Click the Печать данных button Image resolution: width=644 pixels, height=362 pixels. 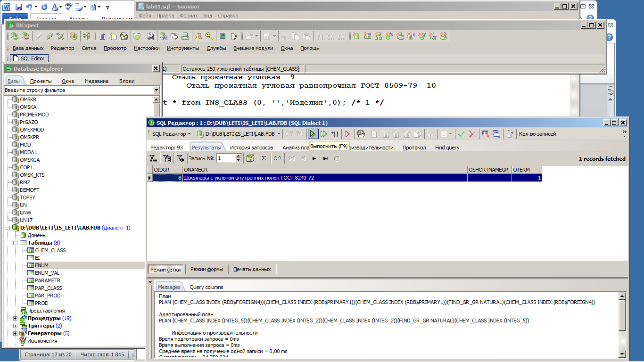252,269
